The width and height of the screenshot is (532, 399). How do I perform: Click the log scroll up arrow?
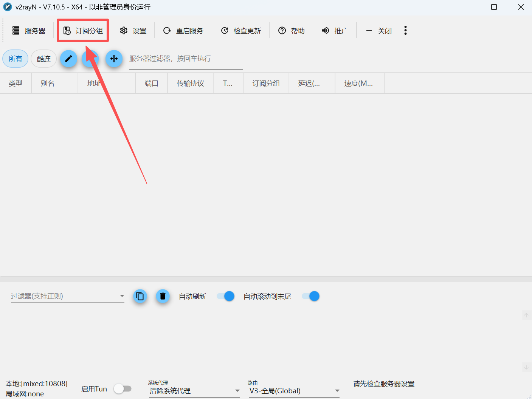[526, 315]
